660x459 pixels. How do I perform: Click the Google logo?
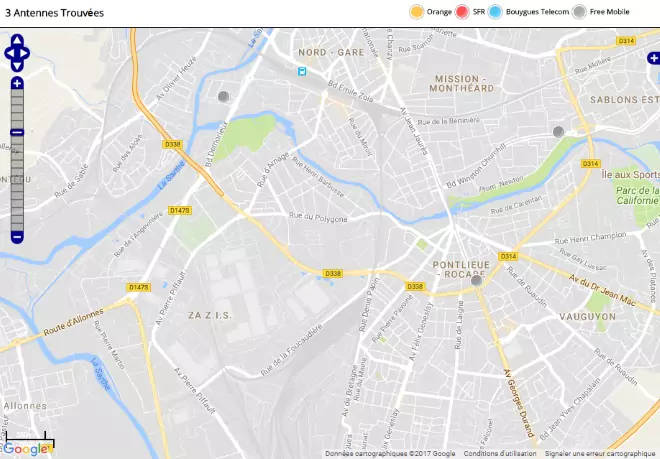25,449
